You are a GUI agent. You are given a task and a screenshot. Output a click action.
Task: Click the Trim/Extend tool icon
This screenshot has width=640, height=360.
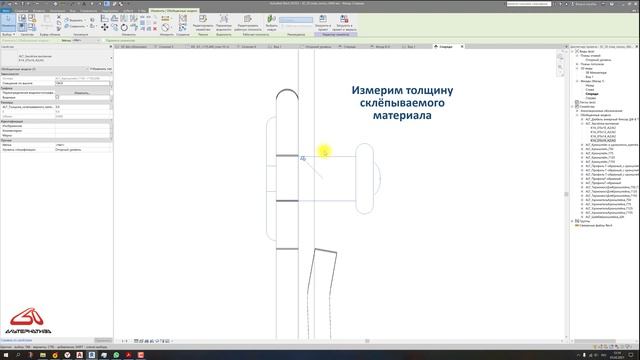tap(134, 27)
